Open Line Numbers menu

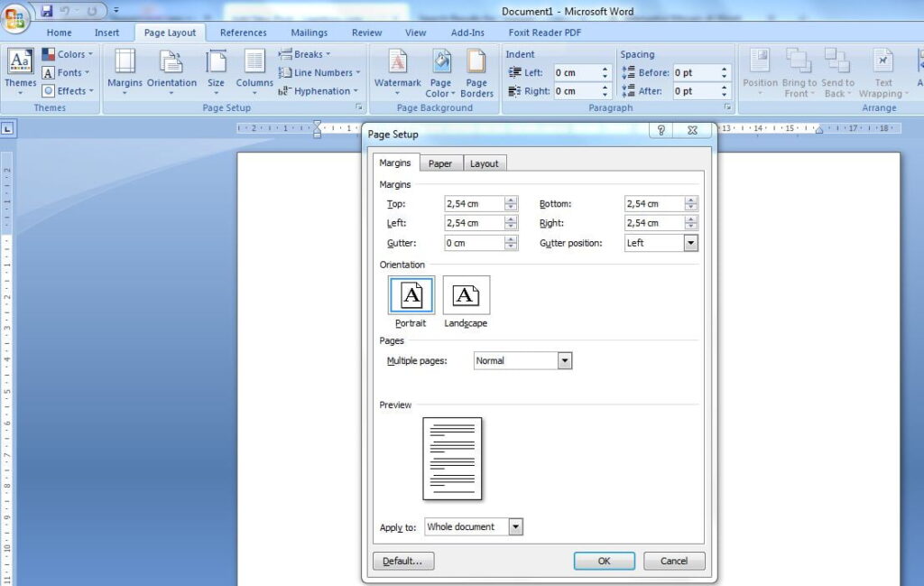click(319, 72)
